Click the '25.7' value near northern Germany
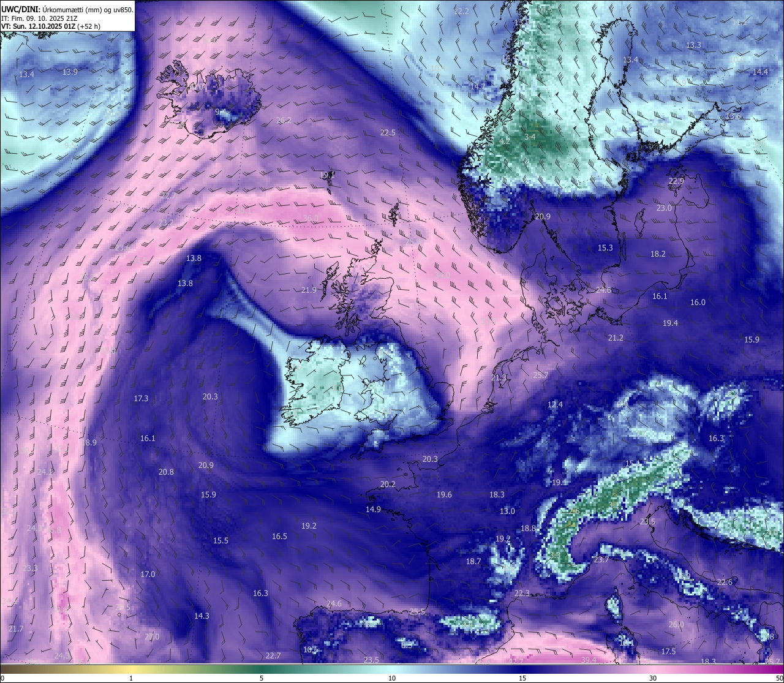784x683 pixels. click(x=541, y=375)
